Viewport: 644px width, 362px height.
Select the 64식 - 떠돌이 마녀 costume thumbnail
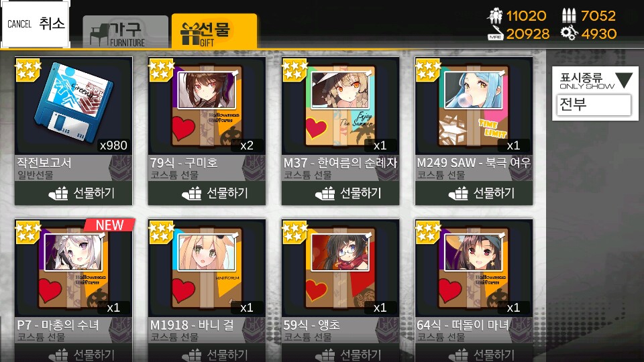point(474,268)
